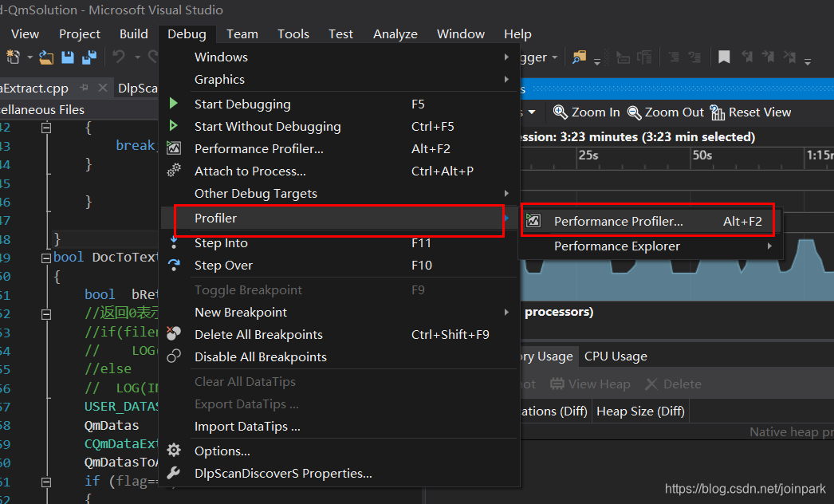Viewport: 834px width, 504px height.
Task: Click the Disable All Breakpoints circles icon
Action: [x=174, y=356]
